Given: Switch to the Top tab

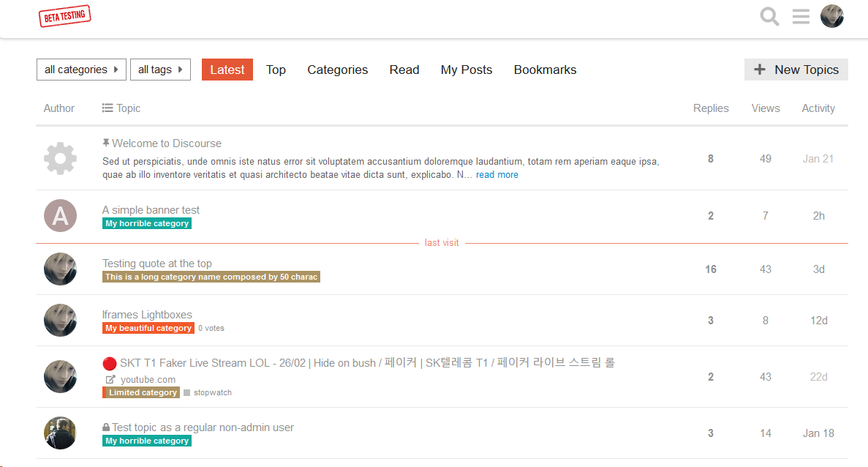Looking at the screenshot, I should point(276,70).
